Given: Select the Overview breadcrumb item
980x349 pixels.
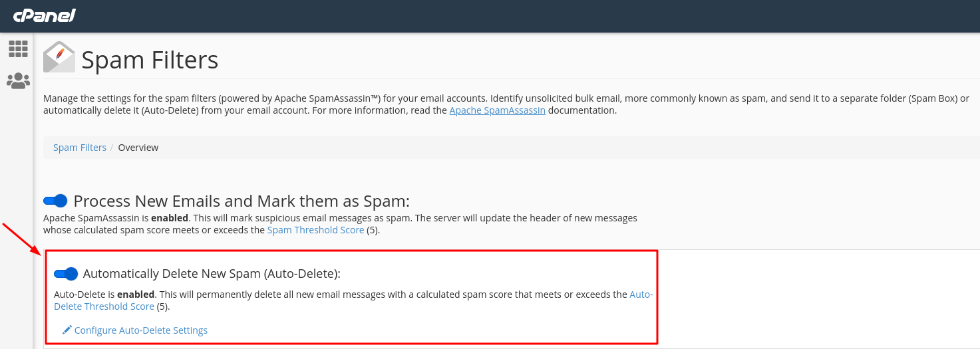Looking at the screenshot, I should point(138,148).
